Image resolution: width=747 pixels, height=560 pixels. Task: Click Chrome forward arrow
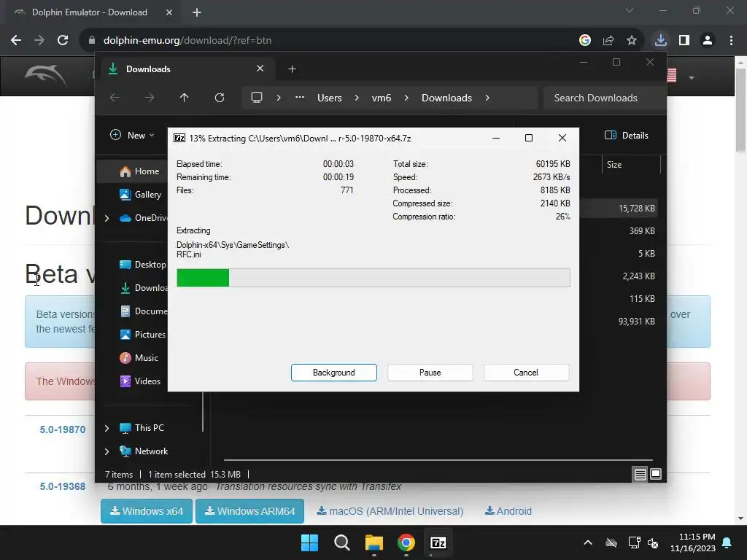click(x=39, y=40)
